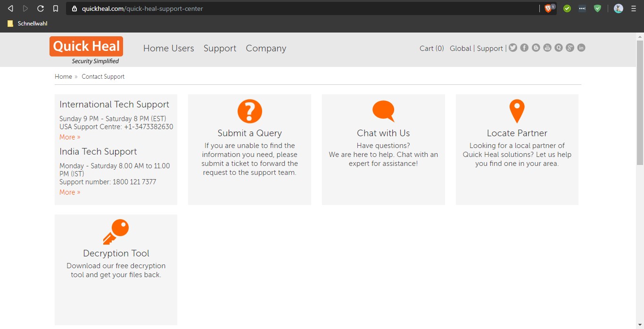This screenshot has height=329, width=644.
Task: Click the Contact Support breadcrumb
Action: tap(103, 76)
